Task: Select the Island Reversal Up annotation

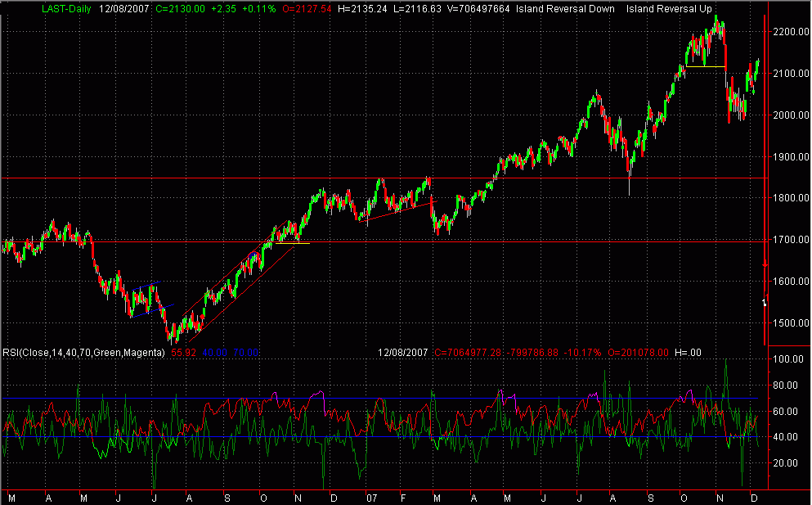Action: pyautogui.click(x=672, y=9)
